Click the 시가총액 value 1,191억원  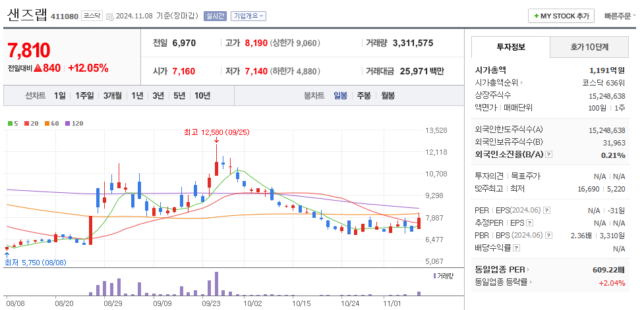(x=607, y=70)
